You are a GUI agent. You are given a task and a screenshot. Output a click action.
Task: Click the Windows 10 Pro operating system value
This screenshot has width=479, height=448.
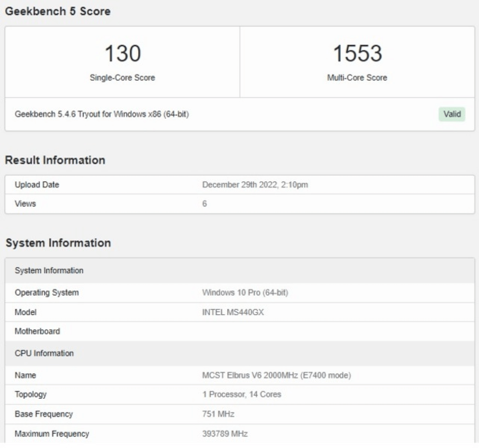245,293
